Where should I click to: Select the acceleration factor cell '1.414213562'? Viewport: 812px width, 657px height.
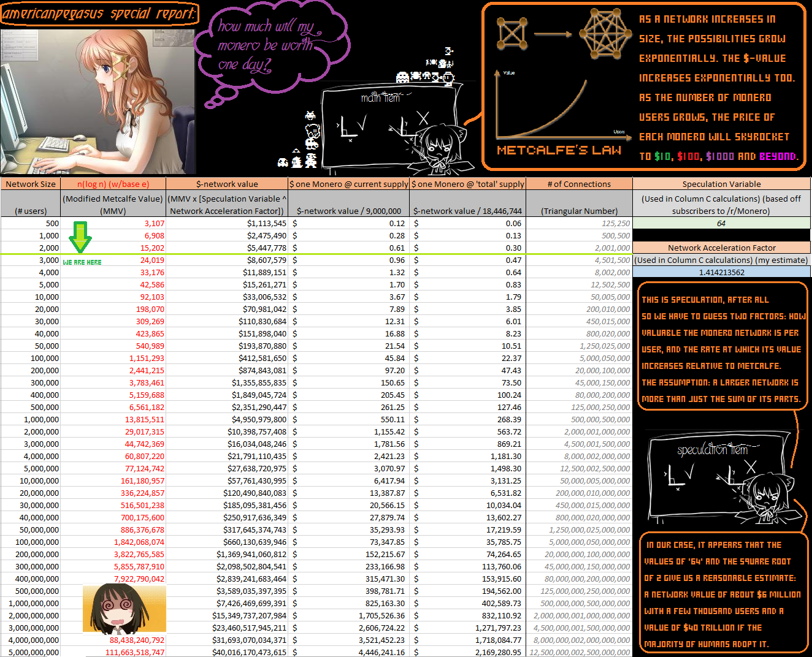[721, 272]
